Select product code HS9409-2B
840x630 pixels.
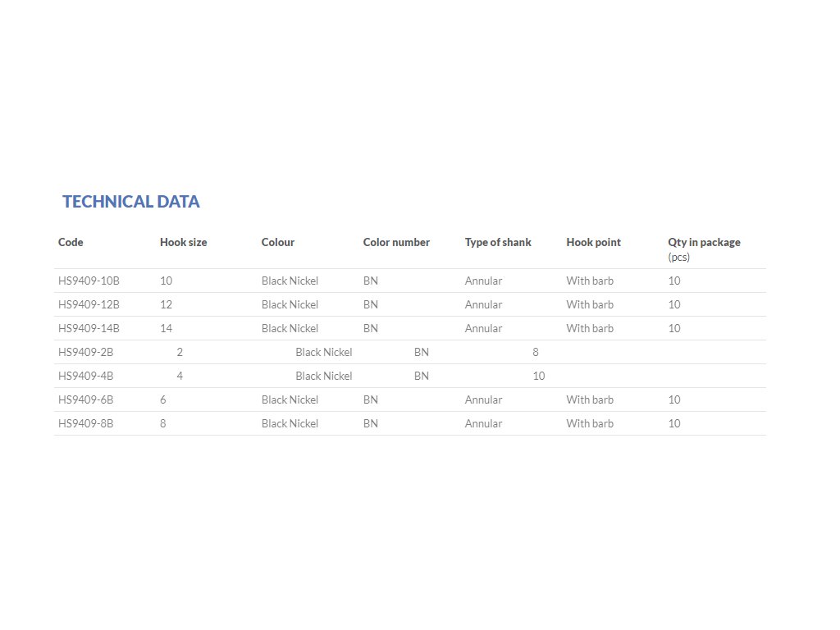[85, 352]
